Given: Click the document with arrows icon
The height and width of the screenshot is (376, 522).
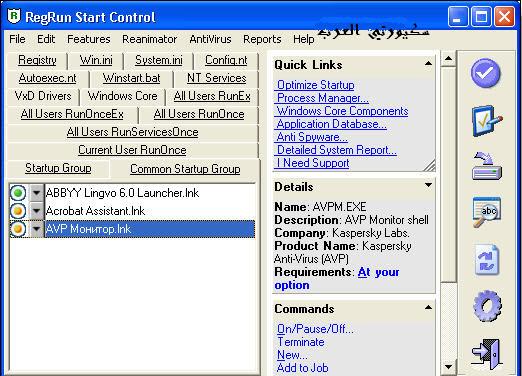Looking at the screenshot, I should pos(487,260).
